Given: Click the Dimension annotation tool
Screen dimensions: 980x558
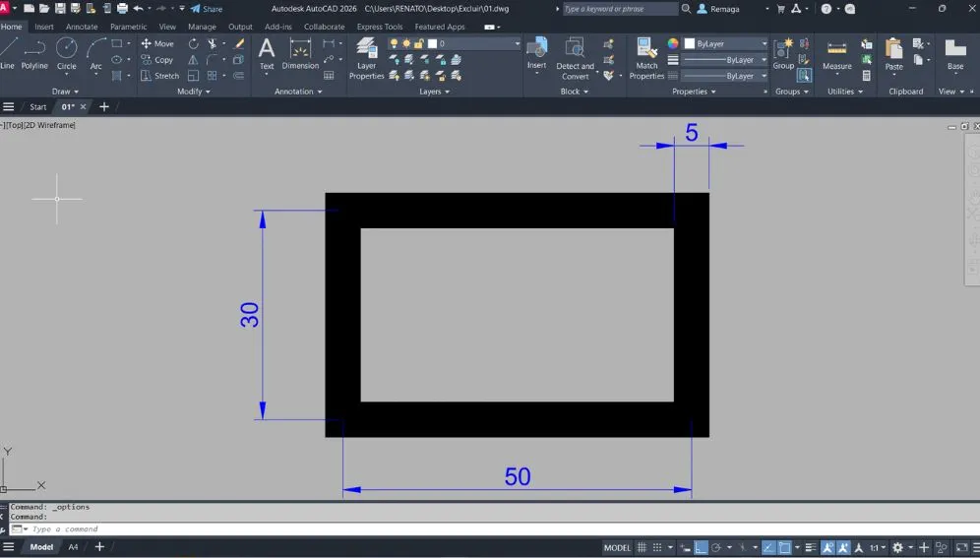Looking at the screenshot, I should 300,54.
